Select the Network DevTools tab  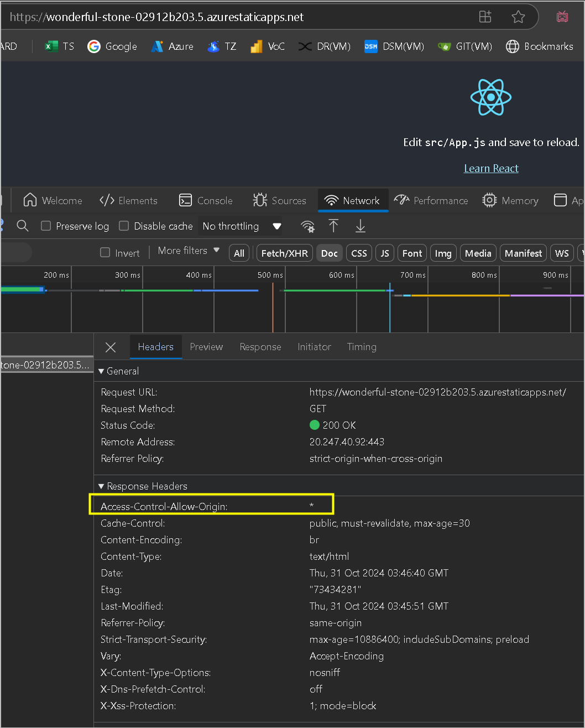click(352, 201)
